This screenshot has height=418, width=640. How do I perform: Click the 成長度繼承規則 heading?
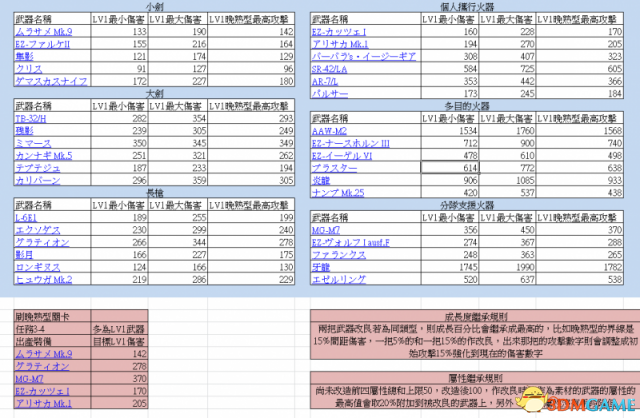click(x=476, y=316)
